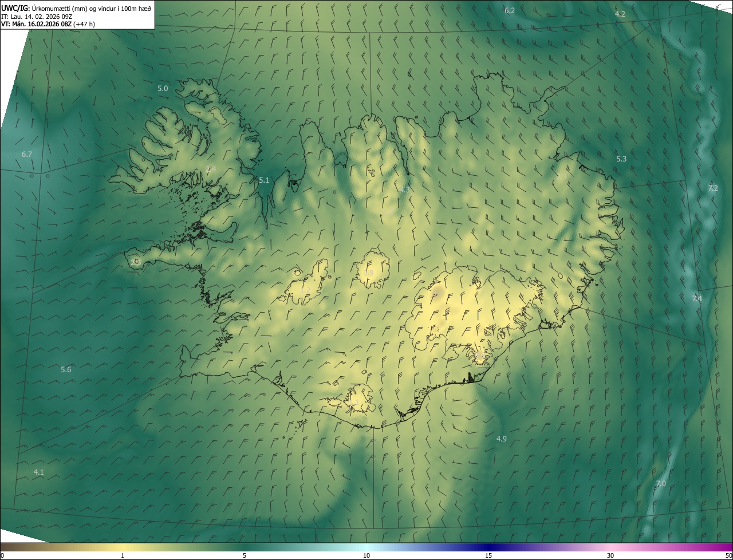Click the 7.2 value label in the eastern band

713,188
